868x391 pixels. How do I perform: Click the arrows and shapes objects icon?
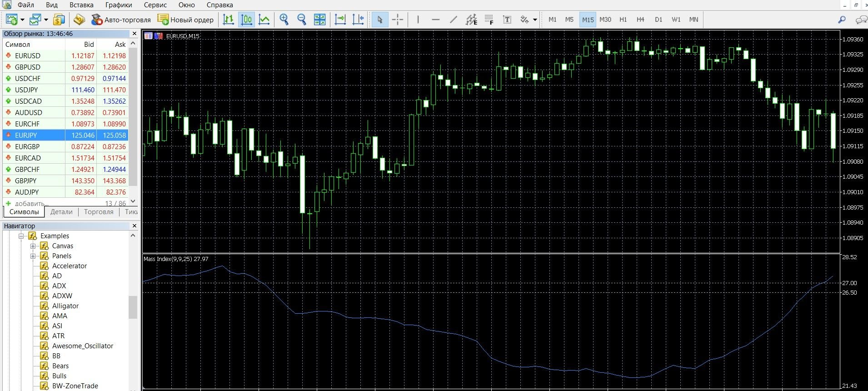(525, 20)
